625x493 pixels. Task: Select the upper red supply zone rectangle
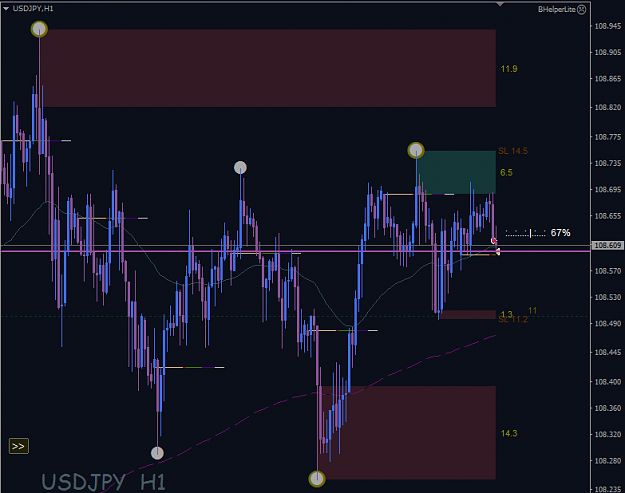point(269,68)
